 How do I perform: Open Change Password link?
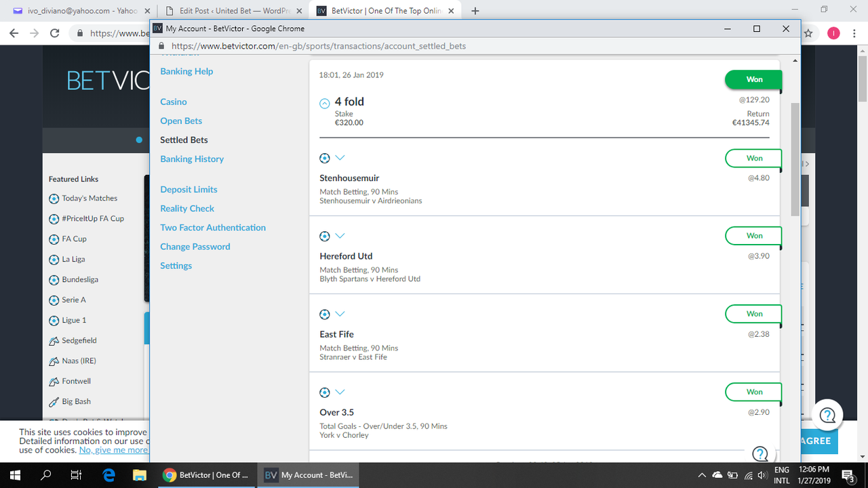click(195, 246)
